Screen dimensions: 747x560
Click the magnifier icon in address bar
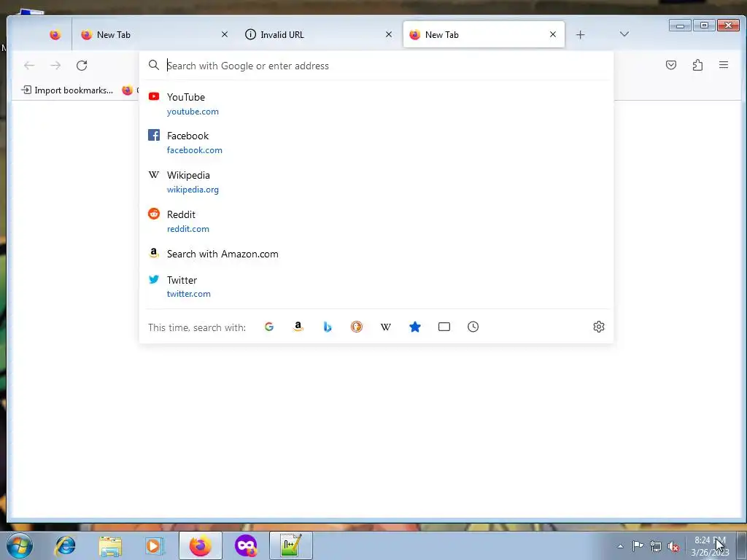coord(153,65)
